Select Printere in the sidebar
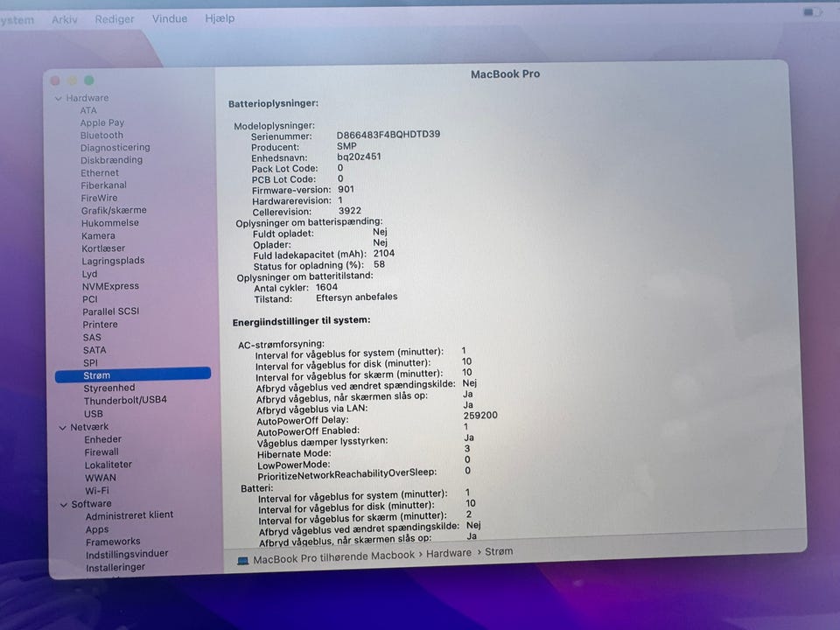This screenshot has height=630, width=840. point(100,325)
